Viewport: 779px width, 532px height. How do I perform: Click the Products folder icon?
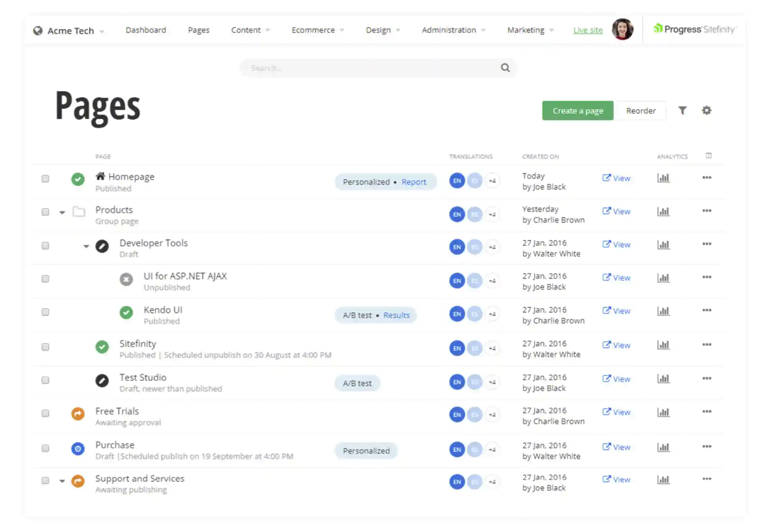click(x=79, y=212)
